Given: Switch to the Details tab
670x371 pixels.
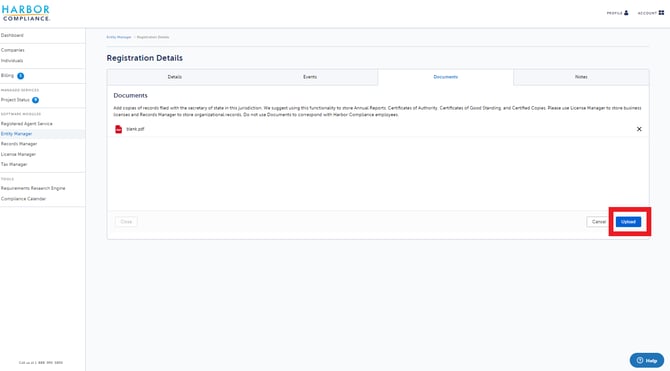Looking at the screenshot, I should pyautogui.click(x=175, y=77).
